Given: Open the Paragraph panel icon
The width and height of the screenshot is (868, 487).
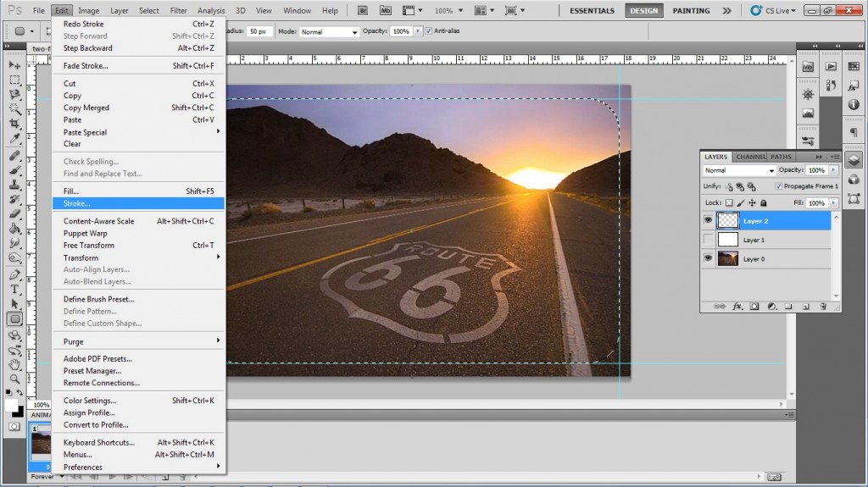Looking at the screenshot, I should tap(853, 132).
